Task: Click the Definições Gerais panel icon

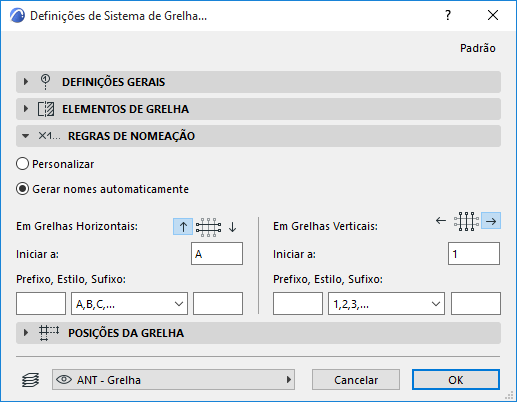Action: click(45, 82)
